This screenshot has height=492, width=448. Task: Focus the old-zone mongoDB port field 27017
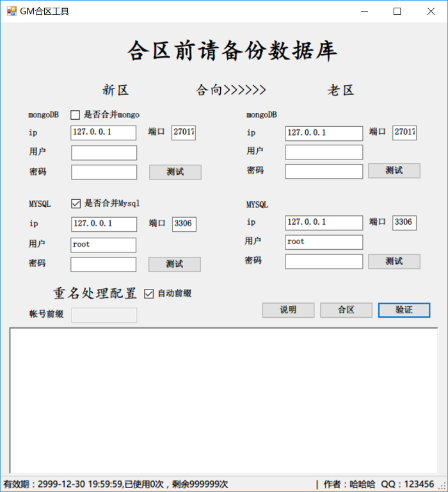click(404, 133)
